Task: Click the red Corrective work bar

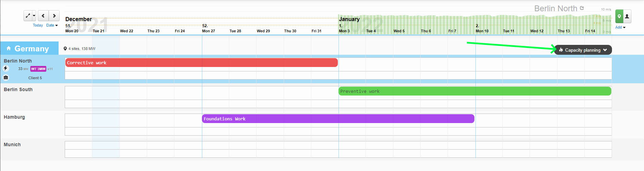Action: (201, 63)
